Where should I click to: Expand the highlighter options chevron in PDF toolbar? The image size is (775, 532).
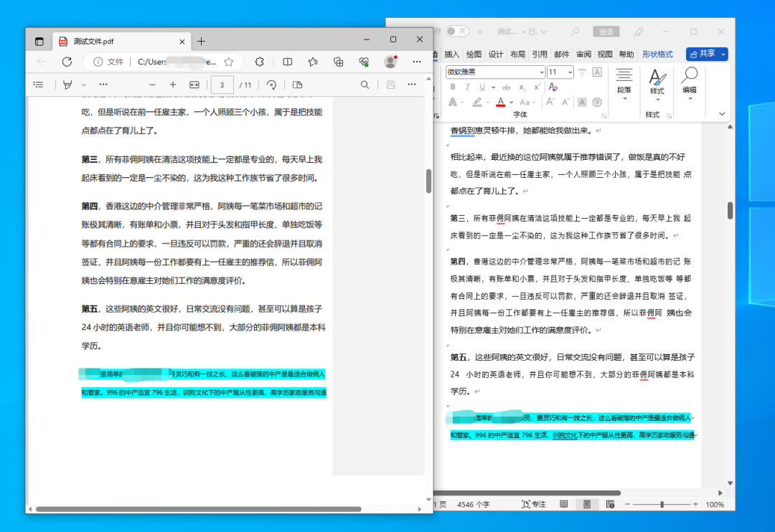[x=83, y=85]
